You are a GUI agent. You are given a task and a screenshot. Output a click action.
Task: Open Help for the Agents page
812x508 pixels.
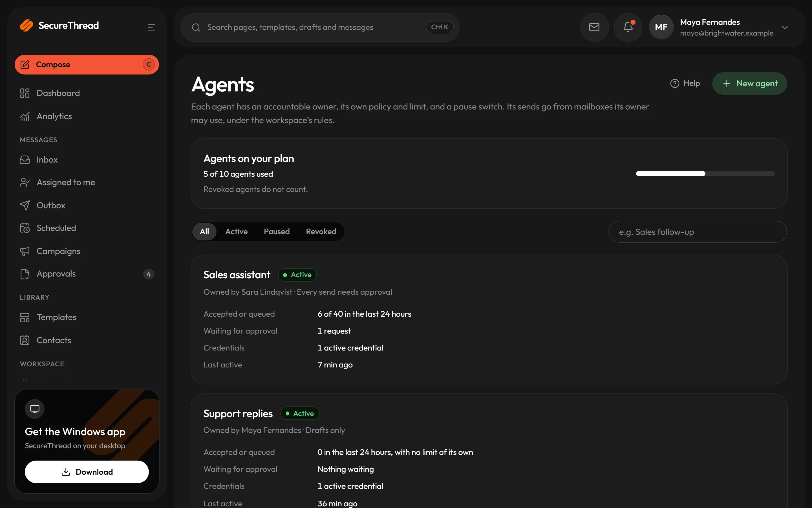685,83
